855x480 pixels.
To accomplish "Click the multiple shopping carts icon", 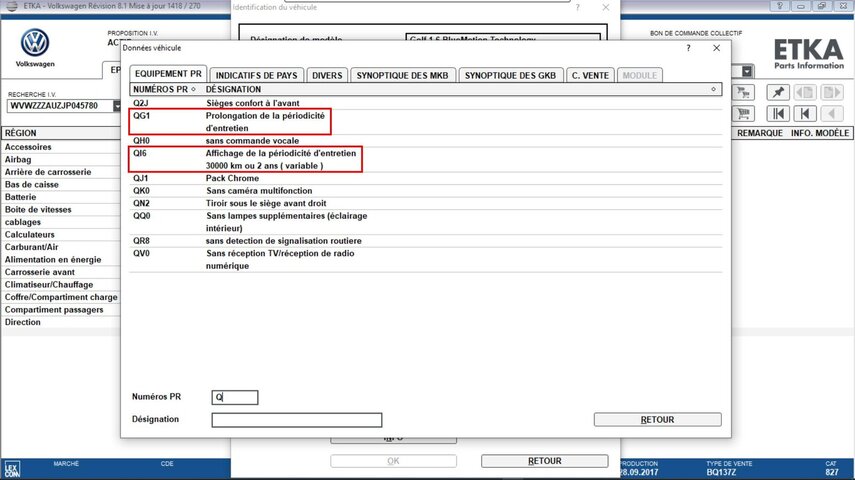I will (743, 92).
